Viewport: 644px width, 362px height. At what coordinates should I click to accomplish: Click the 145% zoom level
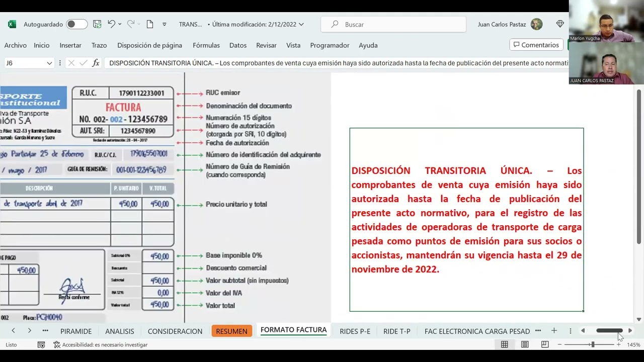(633, 345)
